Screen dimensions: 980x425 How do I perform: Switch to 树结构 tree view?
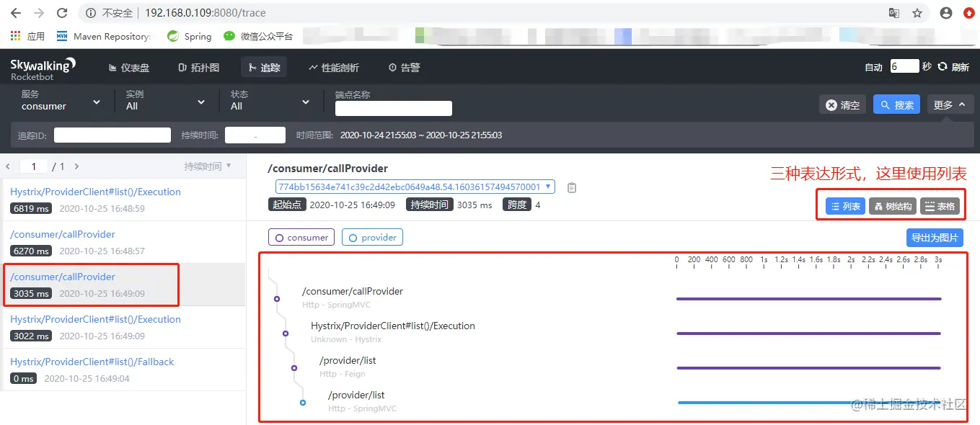(893, 207)
